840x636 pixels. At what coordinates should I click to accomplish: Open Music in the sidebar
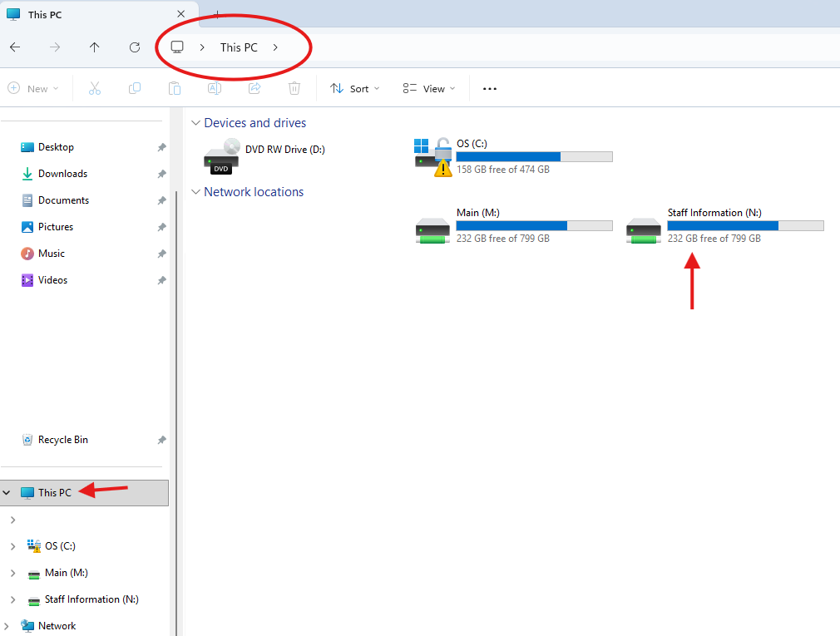click(51, 254)
